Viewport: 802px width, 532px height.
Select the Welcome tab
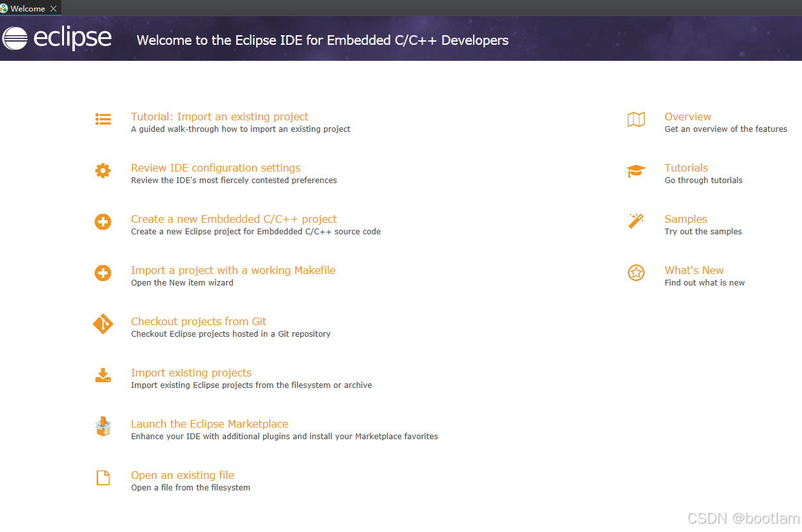[29, 8]
